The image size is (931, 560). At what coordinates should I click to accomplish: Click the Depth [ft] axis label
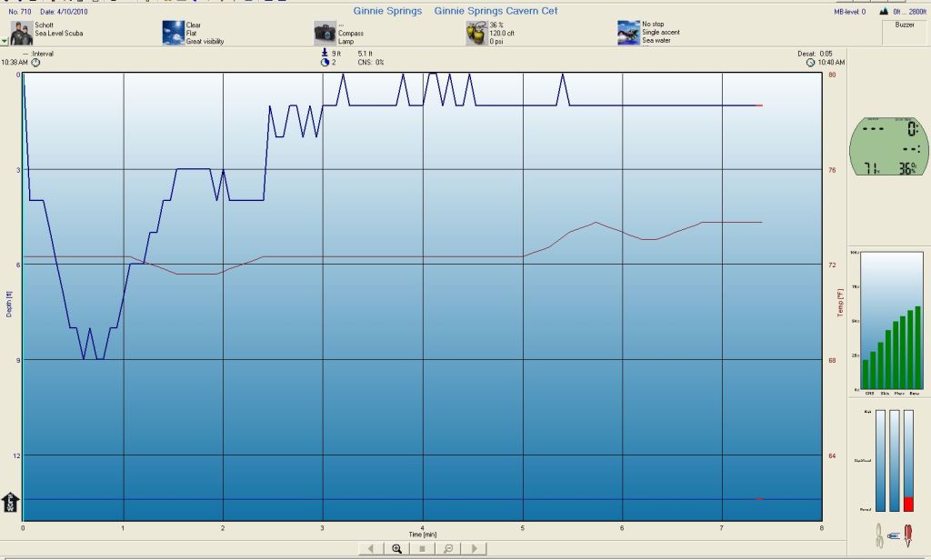tap(9, 304)
